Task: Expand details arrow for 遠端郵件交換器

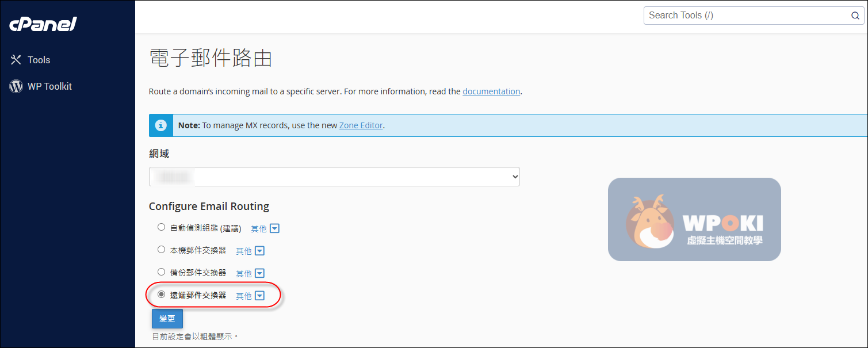Action: pyautogui.click(x=260, y=296)
